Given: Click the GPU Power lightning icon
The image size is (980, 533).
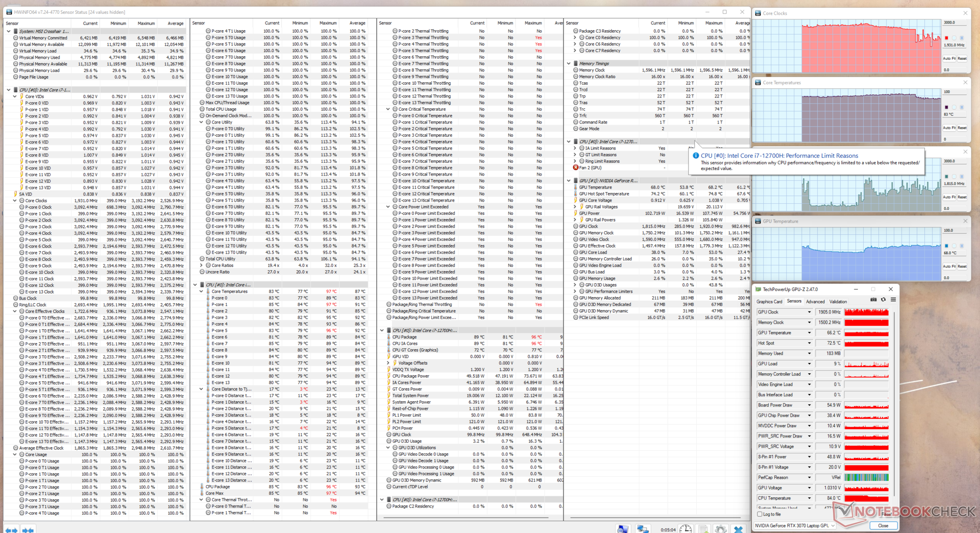Looking at the screenshot, I should pos(575,213).
